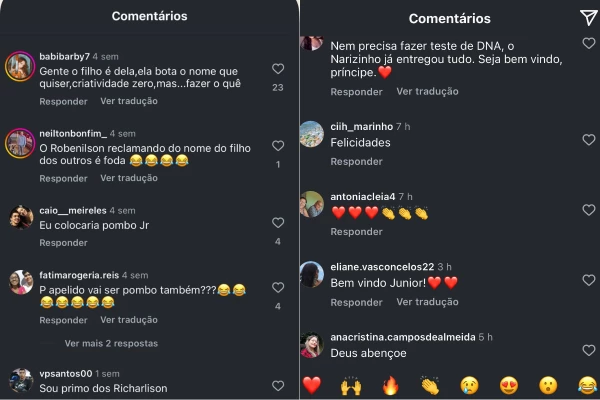Reply to antoniacleia4's comment
The image size is (600, 400).
356,232
